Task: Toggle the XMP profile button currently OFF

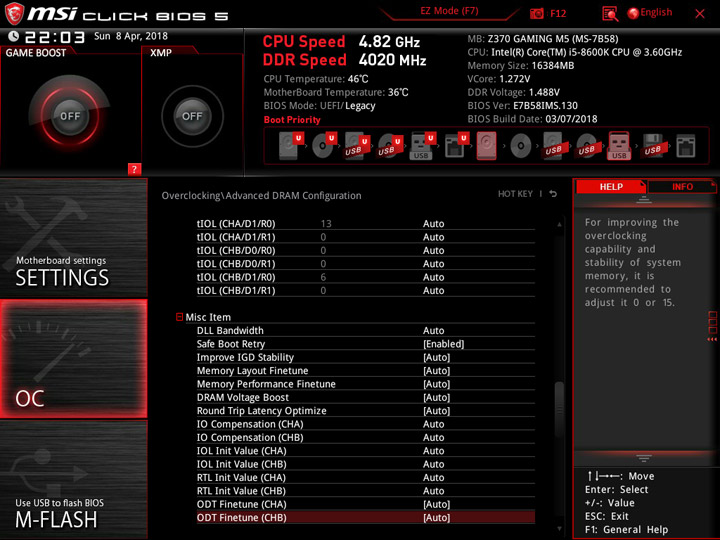Action: [192, 116]
